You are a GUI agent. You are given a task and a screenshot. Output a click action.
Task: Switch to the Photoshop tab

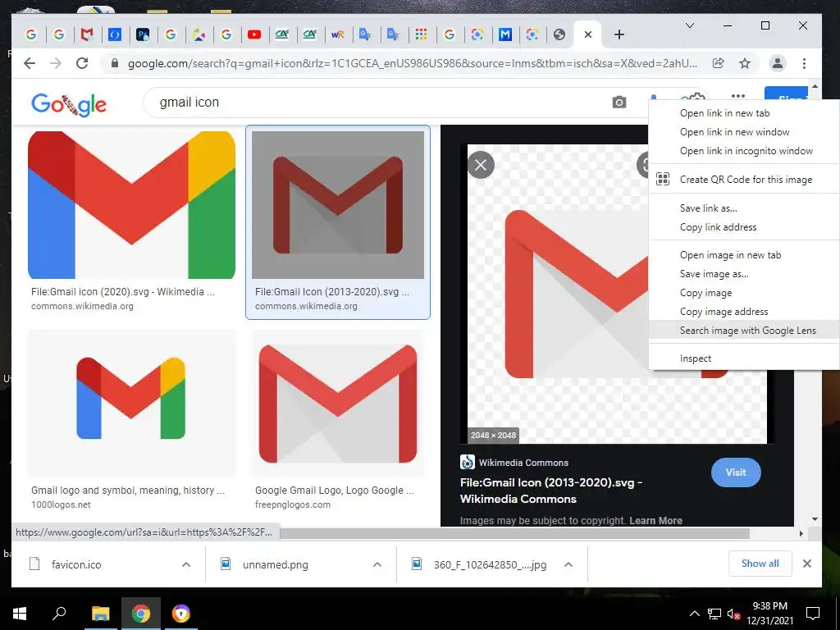143,34
